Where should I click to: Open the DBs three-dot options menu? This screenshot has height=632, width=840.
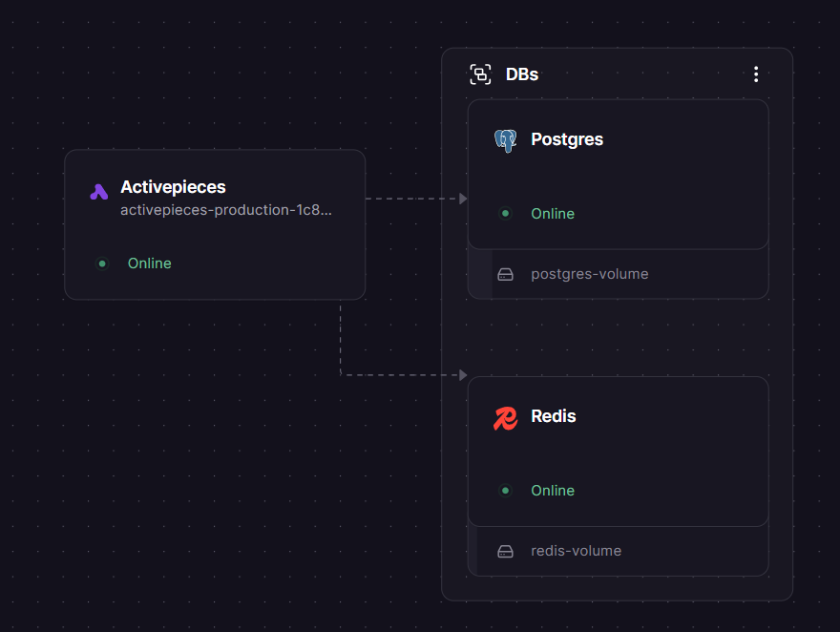(x=756, y=74)
